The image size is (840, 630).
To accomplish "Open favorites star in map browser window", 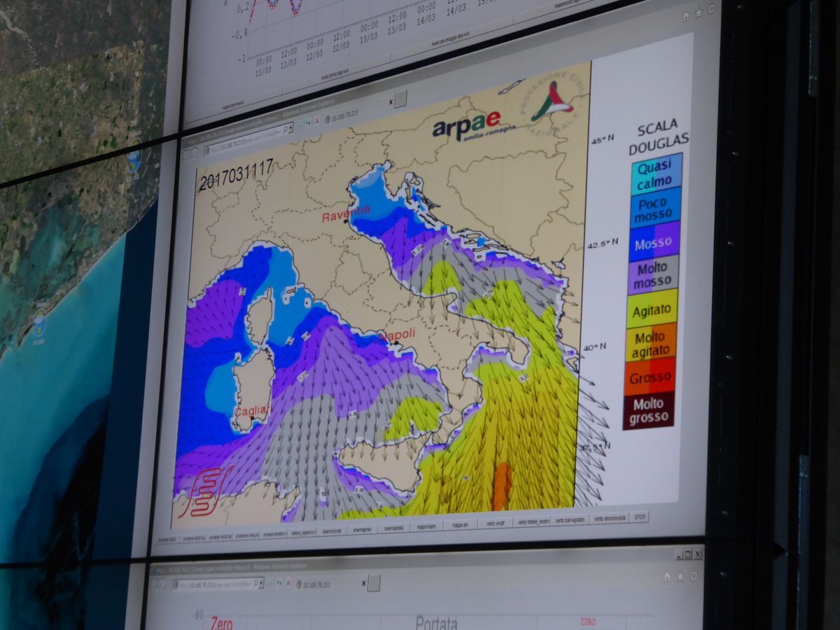I will 699,13.
